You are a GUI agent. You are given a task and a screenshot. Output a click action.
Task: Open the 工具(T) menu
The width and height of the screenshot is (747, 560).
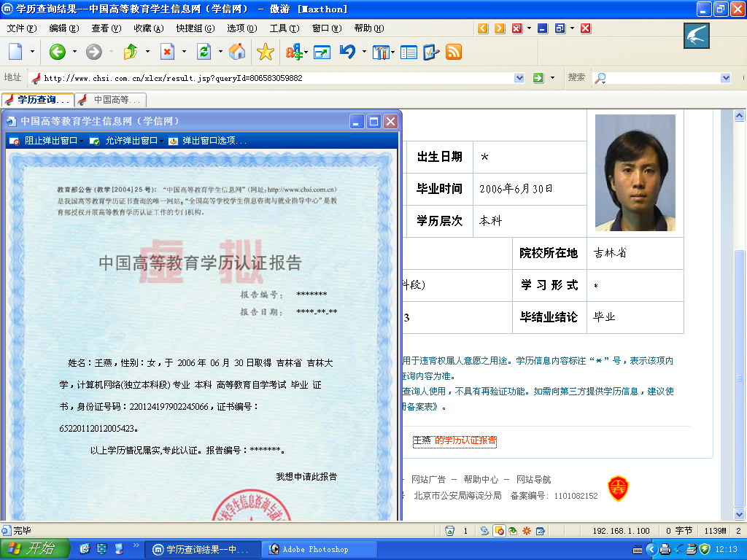pos(285,28)
